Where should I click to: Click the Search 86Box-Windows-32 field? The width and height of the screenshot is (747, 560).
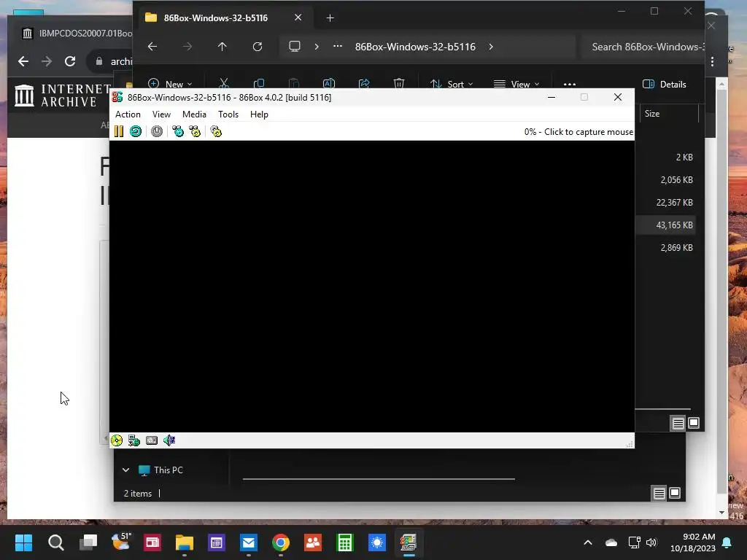click(643, 47)
